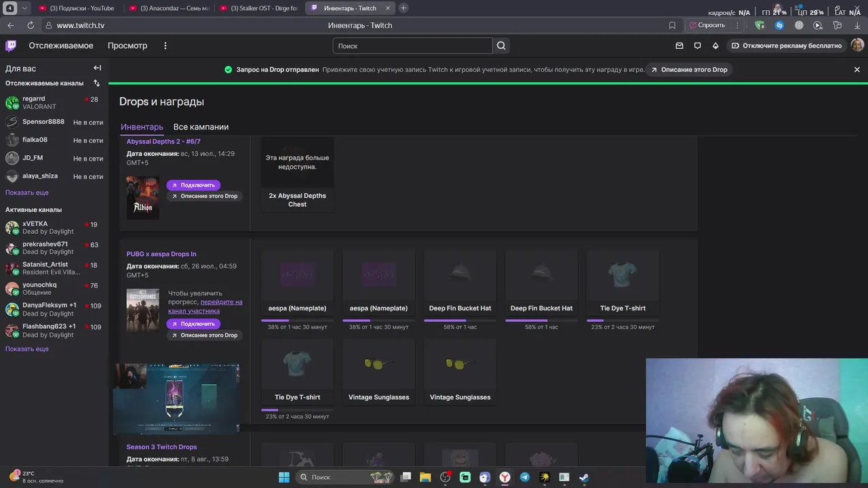
Task: Open Описание этого Drop in the banner
Action: [x=689, y=69]
